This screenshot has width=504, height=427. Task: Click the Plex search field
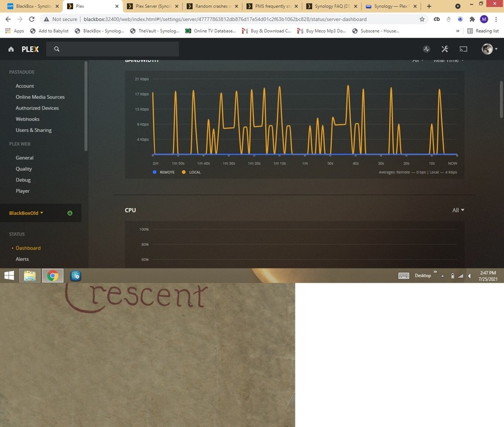(112, 49)
